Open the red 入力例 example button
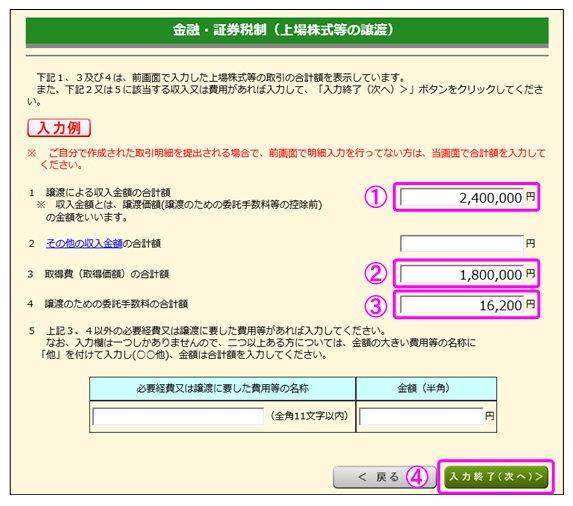The height and width of the screenshot is (506, 573). point(59,128)
